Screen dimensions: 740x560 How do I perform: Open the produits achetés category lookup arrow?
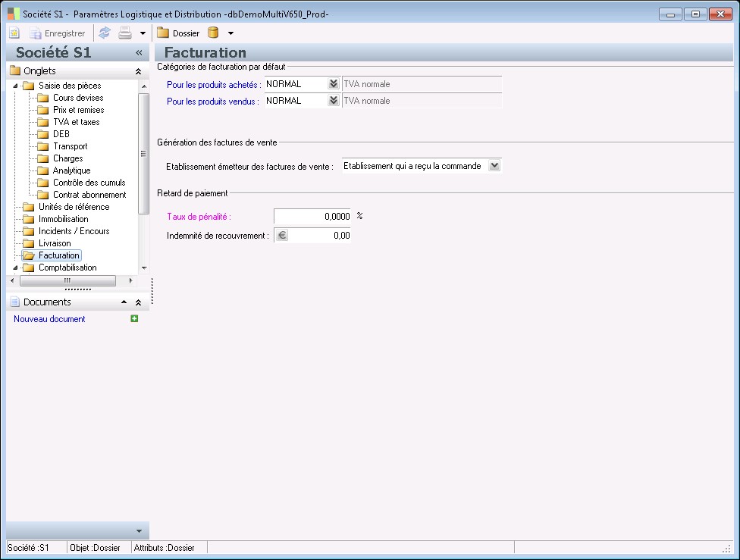tap(334, 84)
